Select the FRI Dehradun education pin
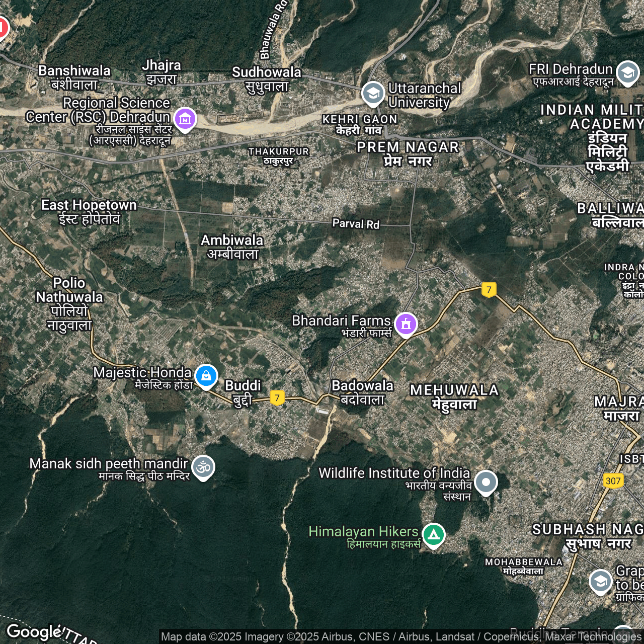This screenshot has height=644, width=644. [x=627, y=73]
